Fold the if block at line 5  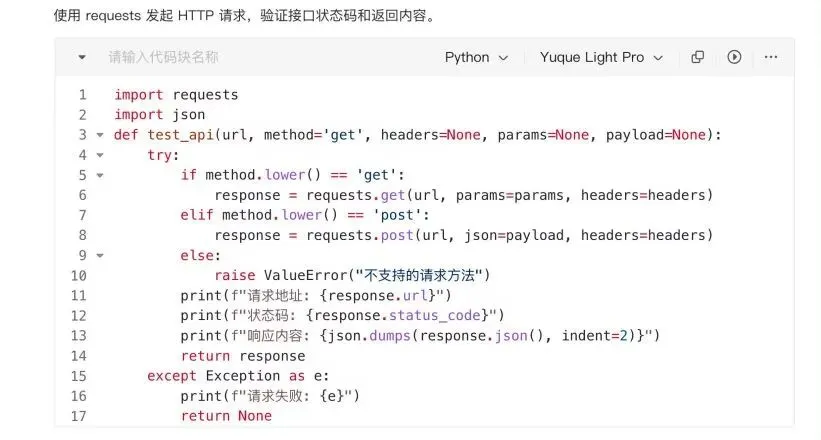pos(99,175)
